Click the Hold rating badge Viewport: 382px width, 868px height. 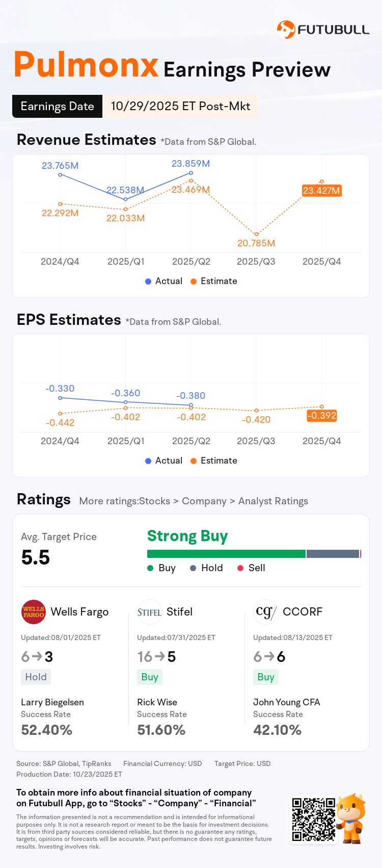[x=36, y=677]
